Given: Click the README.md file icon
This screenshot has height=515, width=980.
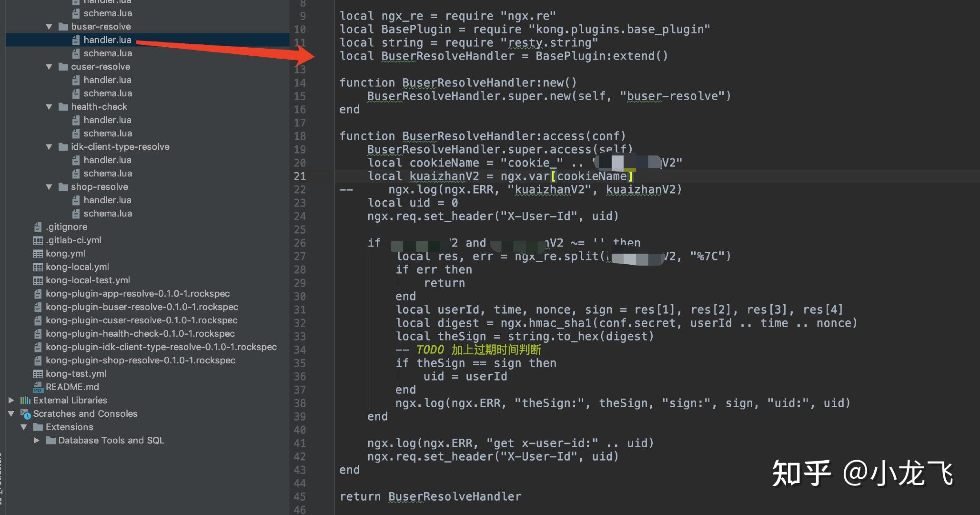Looking at the screenshot, I should pos(38,387).
